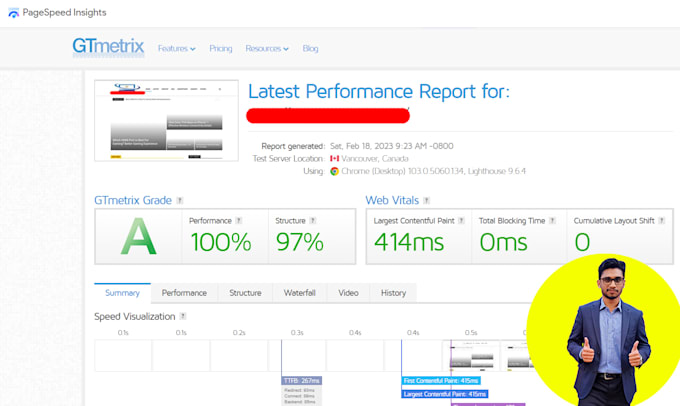The image size is (680, 406).
Task: Click help icon beside Structure score
Action: (313, 221)
